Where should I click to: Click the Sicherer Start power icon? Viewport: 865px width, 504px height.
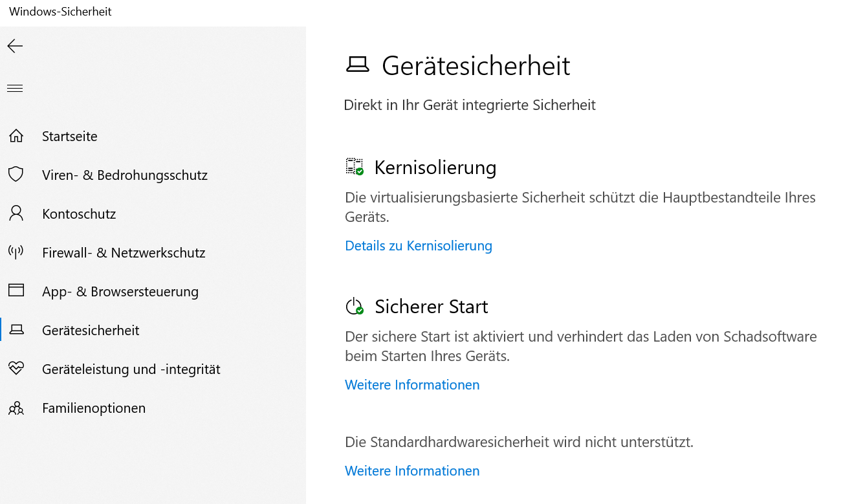[355, 306]
